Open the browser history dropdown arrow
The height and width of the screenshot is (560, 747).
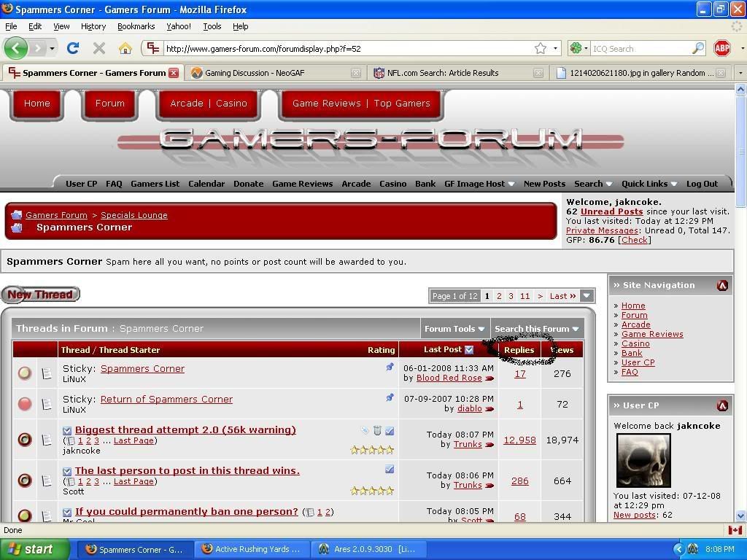(x=52, y=48)
